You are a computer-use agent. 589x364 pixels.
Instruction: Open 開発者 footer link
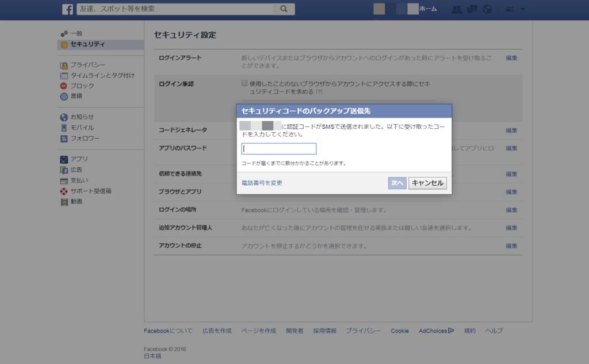[x=294, y=331]
